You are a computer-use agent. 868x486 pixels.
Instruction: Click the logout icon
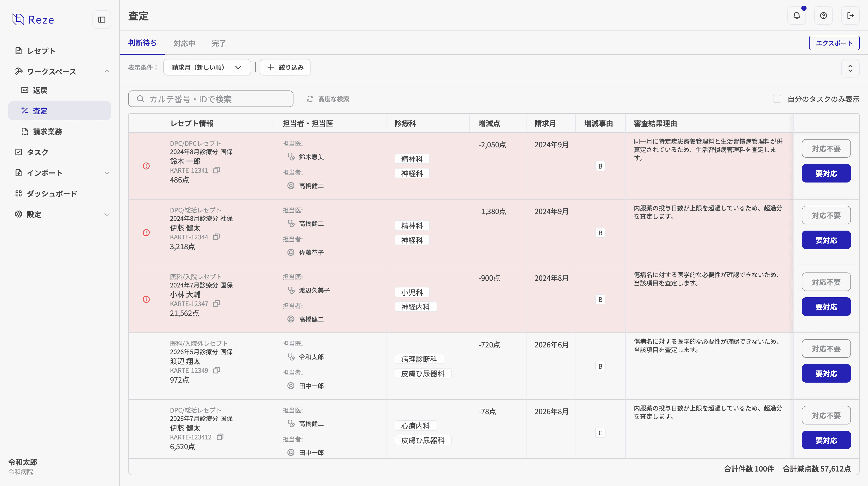(x=850, y=16)
